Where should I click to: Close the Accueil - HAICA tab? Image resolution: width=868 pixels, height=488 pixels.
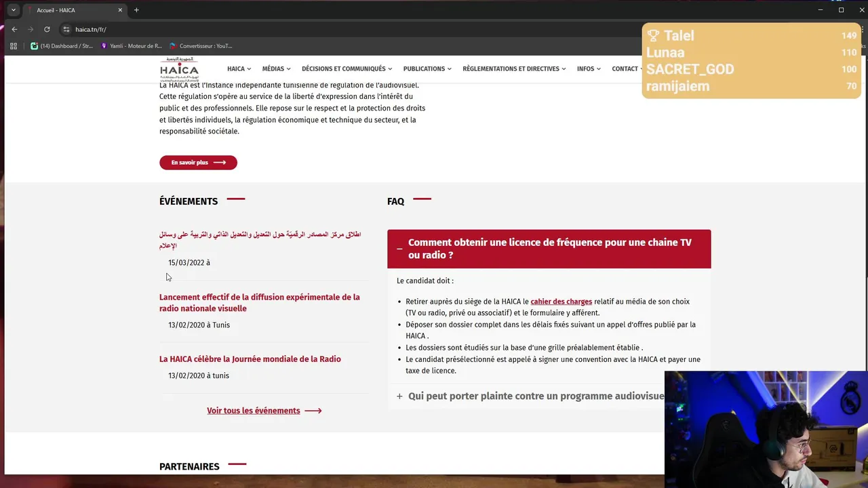click(120, 10)
